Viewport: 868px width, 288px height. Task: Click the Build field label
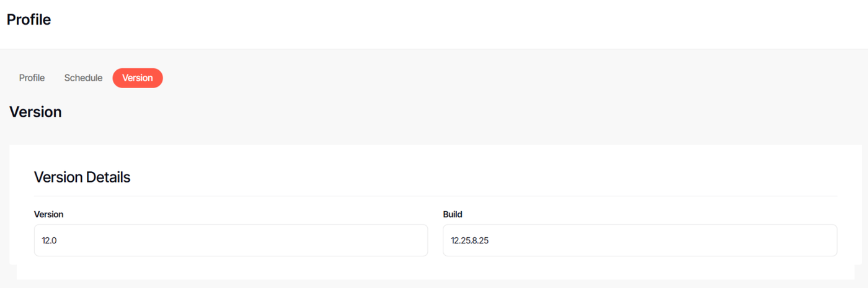453,214
